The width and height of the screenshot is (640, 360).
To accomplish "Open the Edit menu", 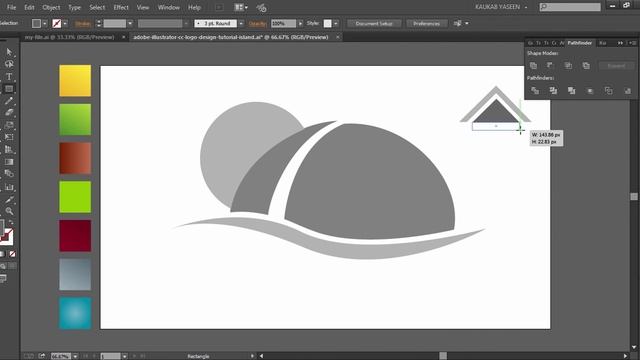I will 29,7.
